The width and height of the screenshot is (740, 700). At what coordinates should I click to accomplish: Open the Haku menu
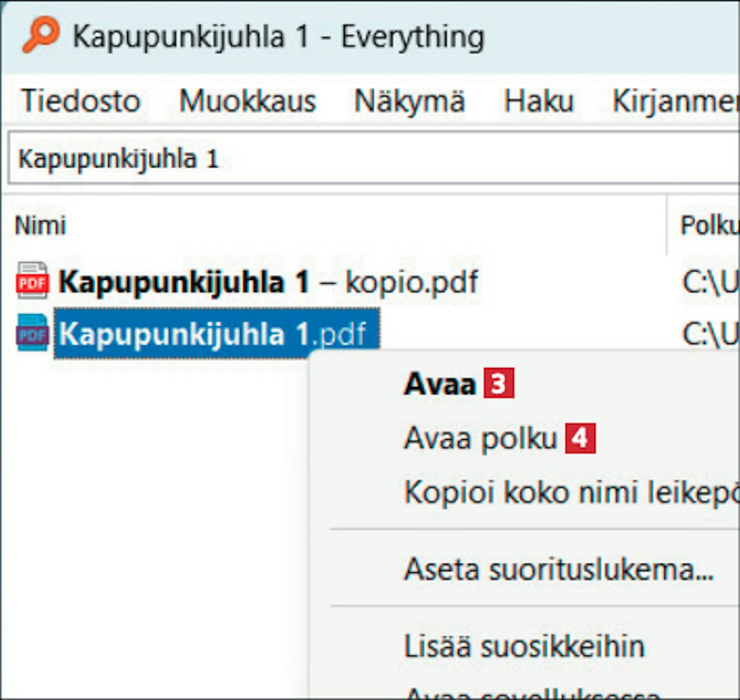tap(538, 101)
